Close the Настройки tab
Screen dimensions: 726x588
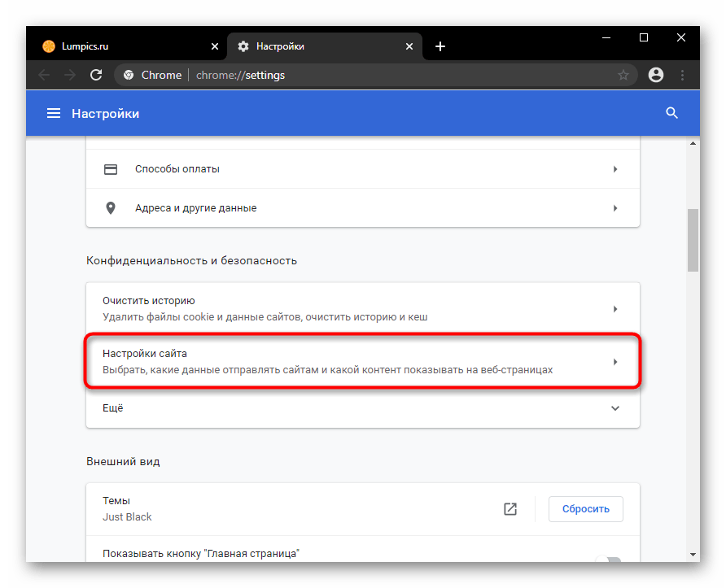pos(407,46)
